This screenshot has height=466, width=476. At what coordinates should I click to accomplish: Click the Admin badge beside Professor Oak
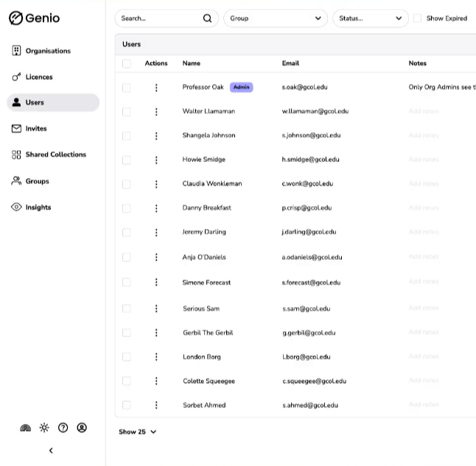(x=242, y=87)
